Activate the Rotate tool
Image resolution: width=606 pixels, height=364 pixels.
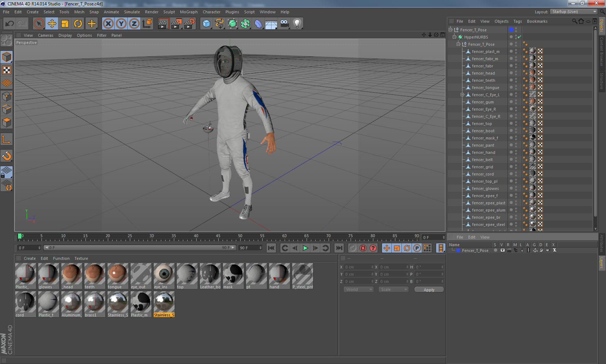(x=78, y=24)
